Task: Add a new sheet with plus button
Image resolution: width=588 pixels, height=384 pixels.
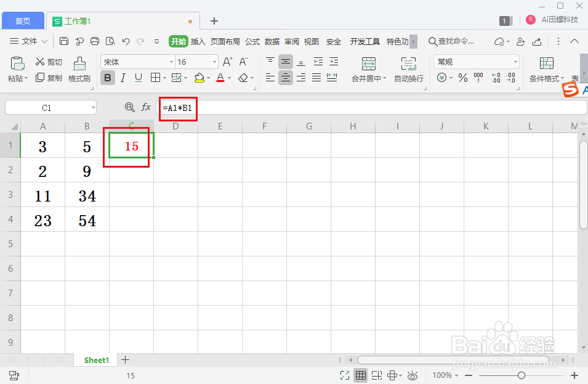Action: click(x=125, y=359)
